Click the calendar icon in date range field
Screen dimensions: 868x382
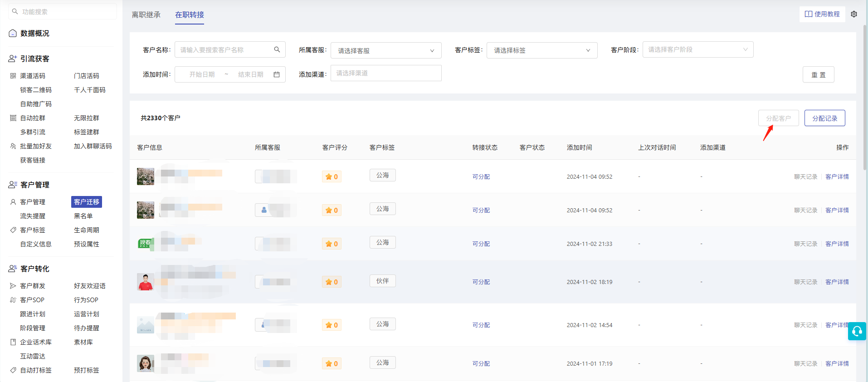277,74
